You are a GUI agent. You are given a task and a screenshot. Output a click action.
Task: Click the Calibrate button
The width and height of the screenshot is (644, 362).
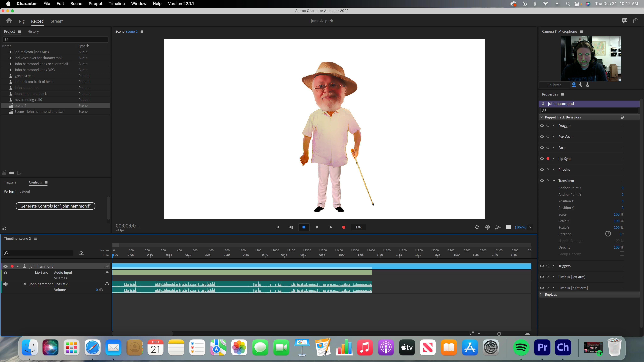[554, 85]
